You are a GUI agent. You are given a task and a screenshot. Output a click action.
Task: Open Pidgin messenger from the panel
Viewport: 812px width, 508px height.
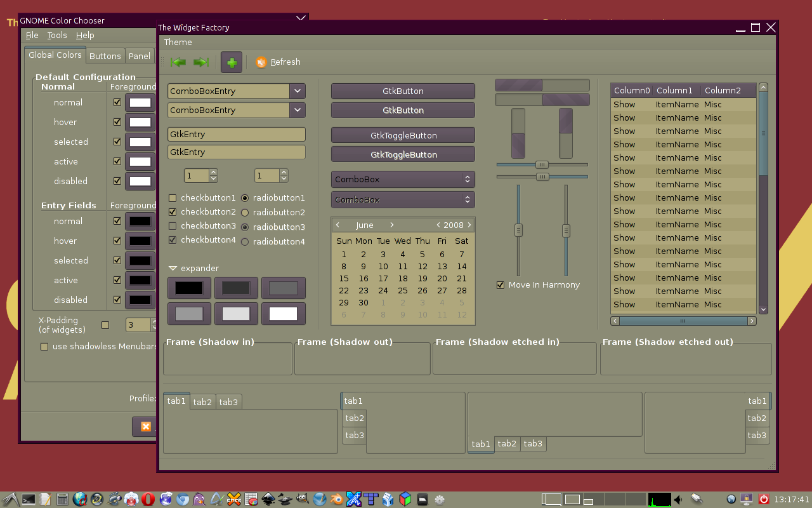point(199,499)
